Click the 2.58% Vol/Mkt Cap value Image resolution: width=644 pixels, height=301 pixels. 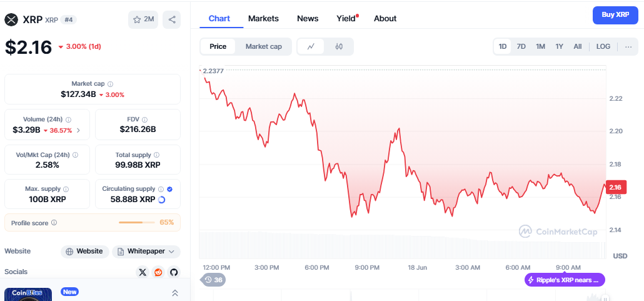tap(48, 165)
